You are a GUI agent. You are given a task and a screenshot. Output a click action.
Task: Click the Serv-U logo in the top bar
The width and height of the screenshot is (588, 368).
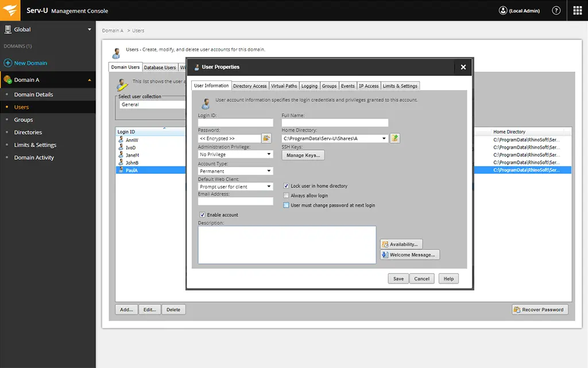coord(10,10)
